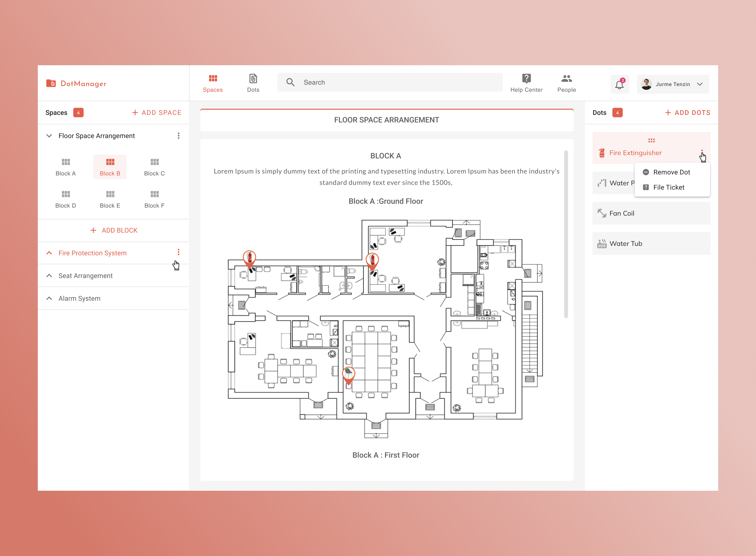The image size is (756, 556).
Task: Expand the Seat Arrangement section
Action: [x=49, y=275]
